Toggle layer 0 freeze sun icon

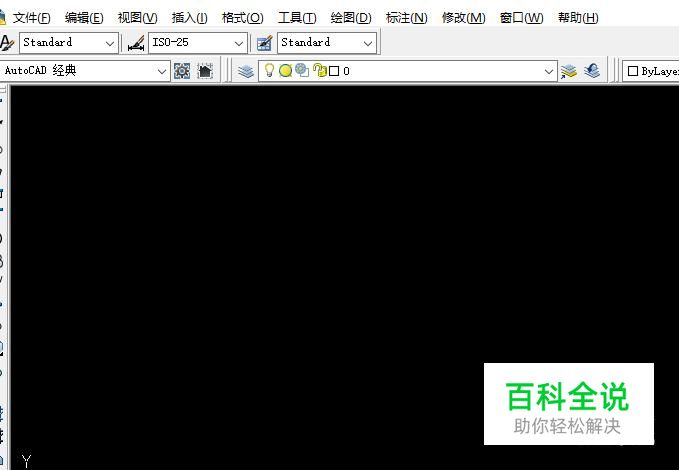click(x=285, y=71)
